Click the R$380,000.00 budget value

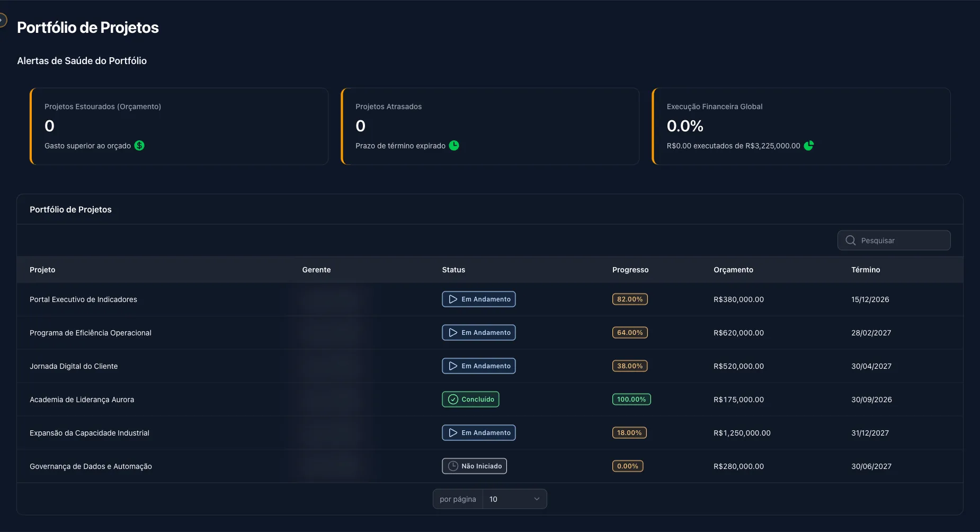coord(738,299)
